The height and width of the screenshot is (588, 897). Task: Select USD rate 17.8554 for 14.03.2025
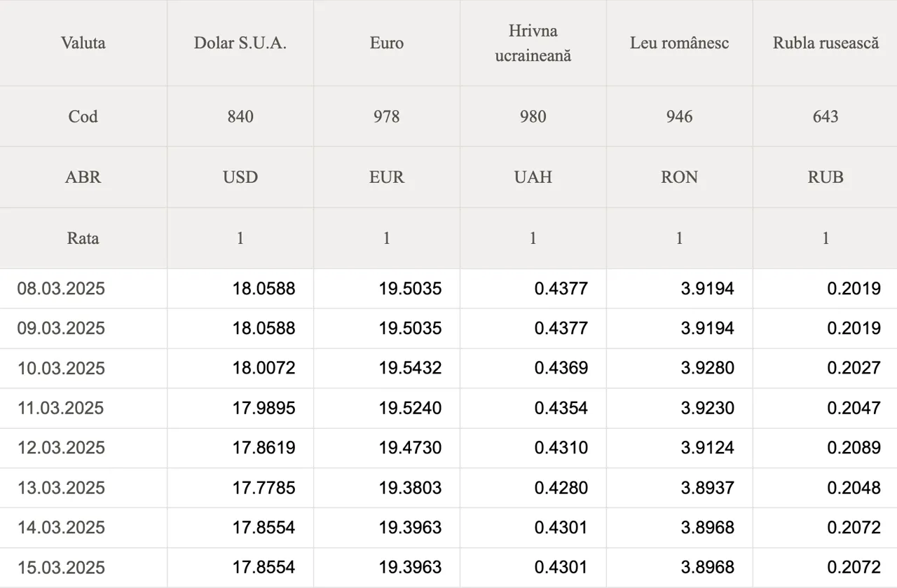264,528
